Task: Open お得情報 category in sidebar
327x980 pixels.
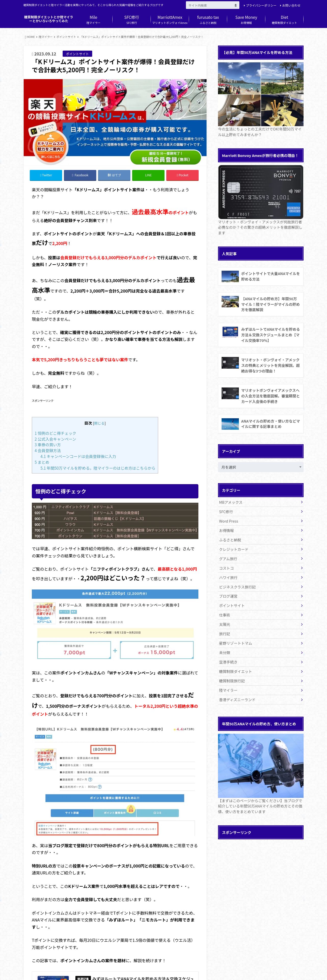Action: tap(260, 530)
